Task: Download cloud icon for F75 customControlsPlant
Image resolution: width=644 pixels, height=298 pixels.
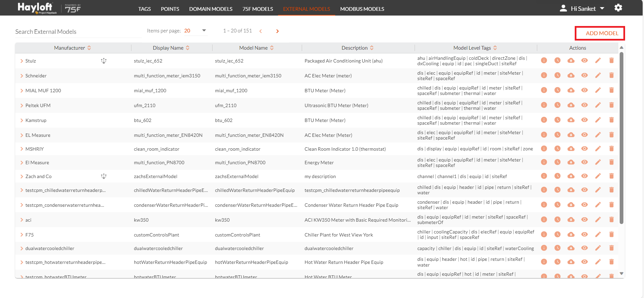Action: [571, 234]
